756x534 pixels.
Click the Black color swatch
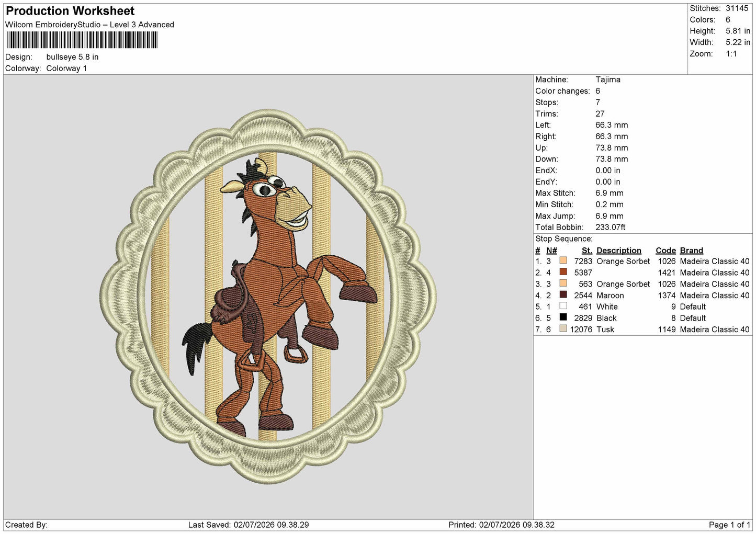pyautogui.click(x=563, y=317)
